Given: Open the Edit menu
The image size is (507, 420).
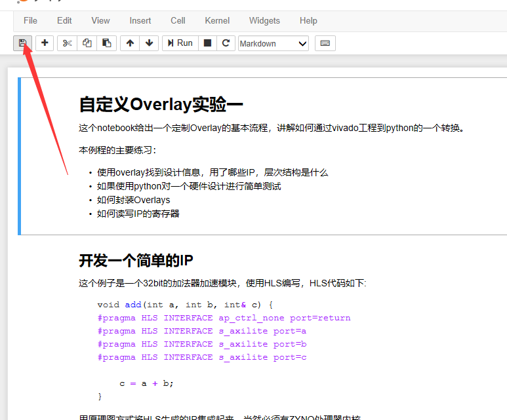Looking at the screenshot, I should coord(64,21).
